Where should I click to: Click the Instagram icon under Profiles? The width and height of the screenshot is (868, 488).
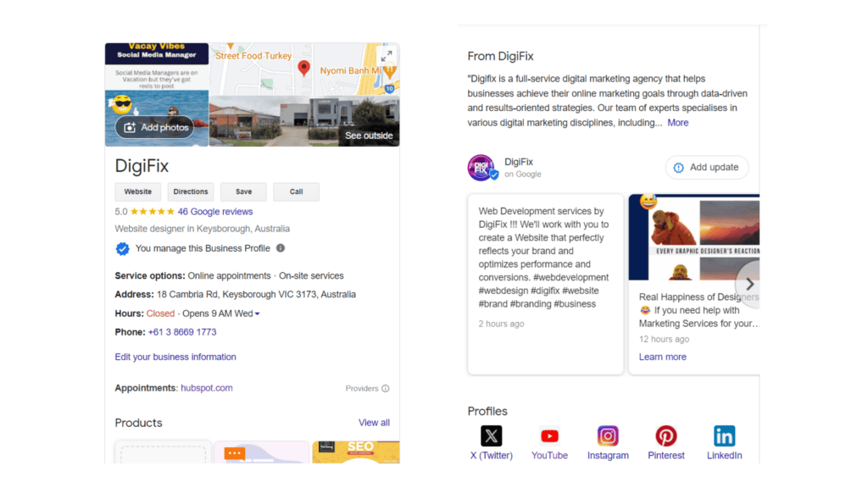coord(608,435)
